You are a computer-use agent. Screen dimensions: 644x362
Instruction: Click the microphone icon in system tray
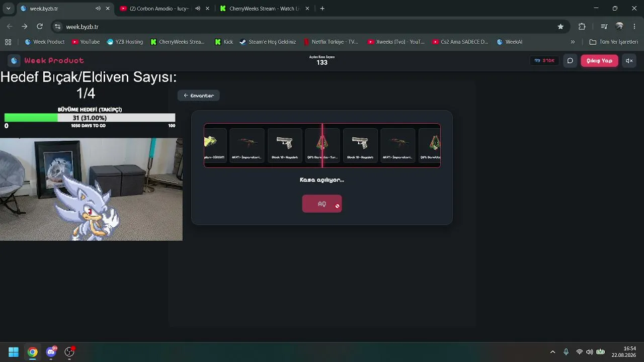[566, 352]
